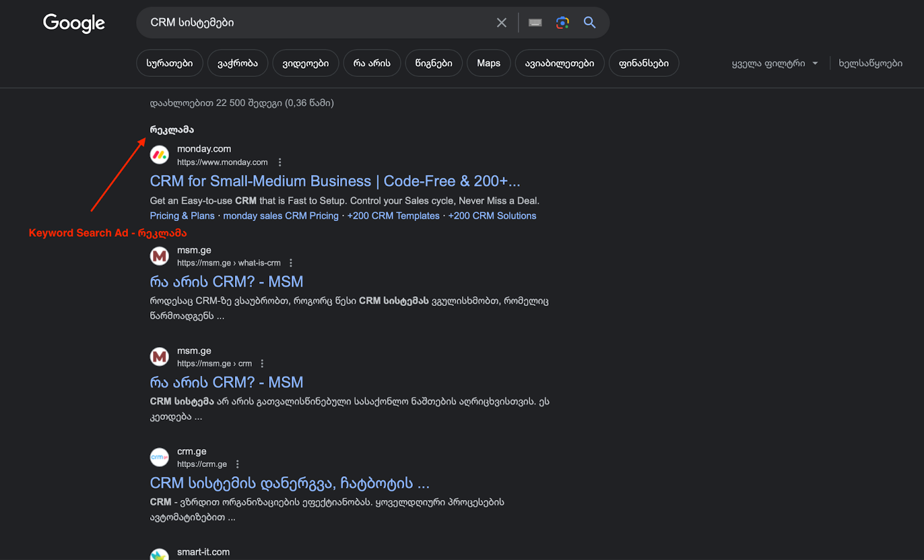Click the 'რეკლამა' ad label above monday.com
The image size is (924, 560).
(172, 129)
